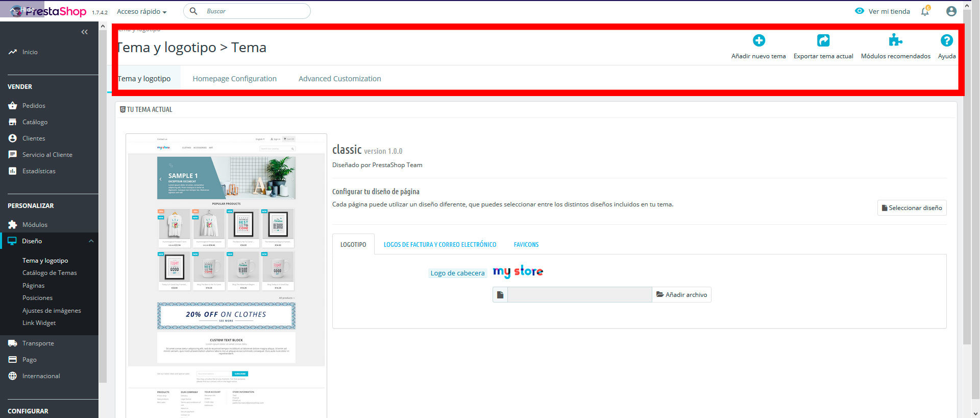The height and width of the screenshot is (418, 980).
Task: Click the Estadísticas chart icon
Action: tap(13, 171)
